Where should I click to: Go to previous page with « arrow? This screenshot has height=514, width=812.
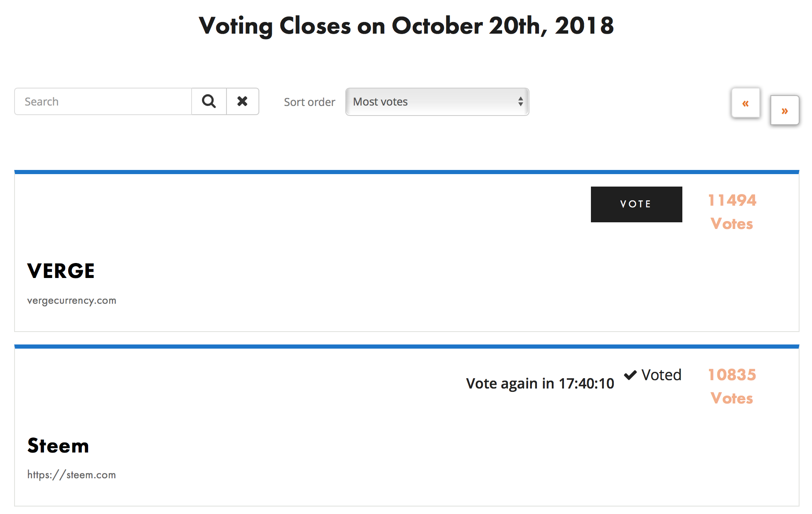(746, 103)
